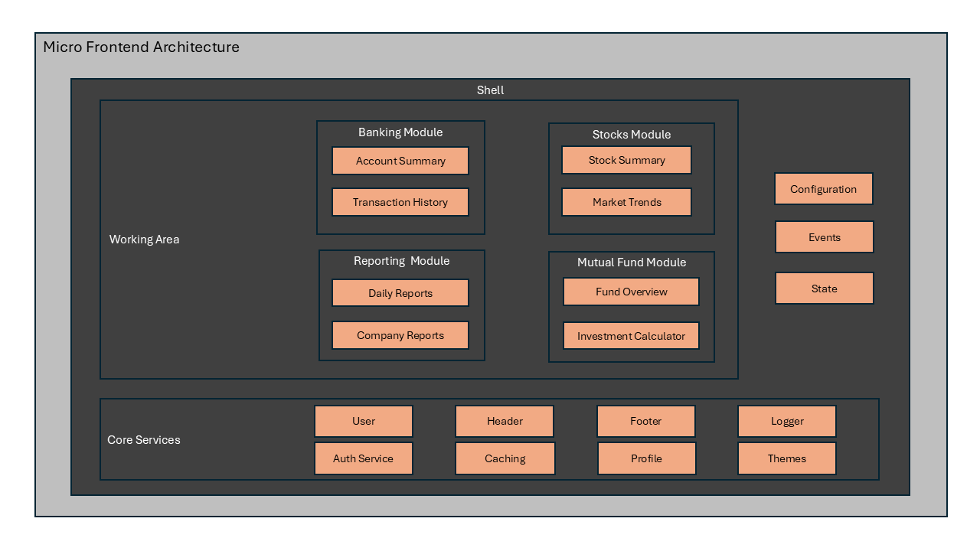Select the Market Trends component
Viewport: 980px width, 551px height.
626,202
